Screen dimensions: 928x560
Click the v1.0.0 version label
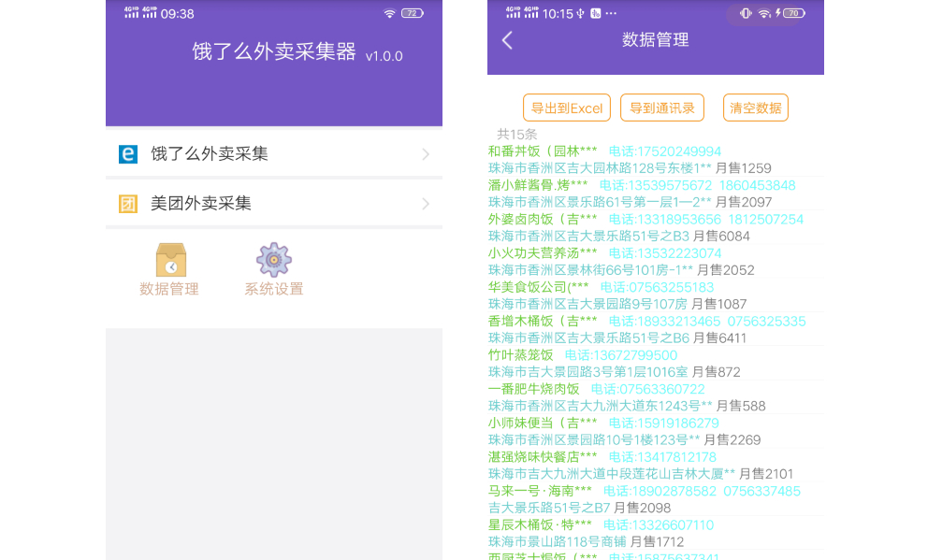click(x=384, y=56)
